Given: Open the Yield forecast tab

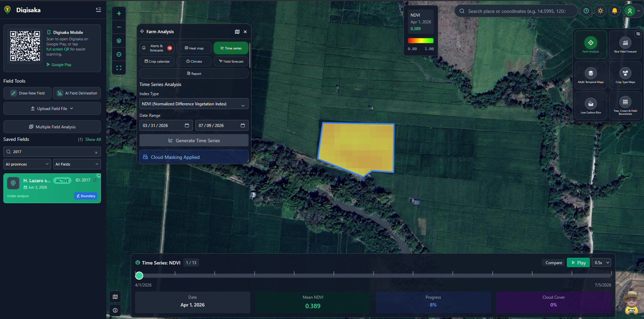Looking at the screenshot, I should pos(231,61).
